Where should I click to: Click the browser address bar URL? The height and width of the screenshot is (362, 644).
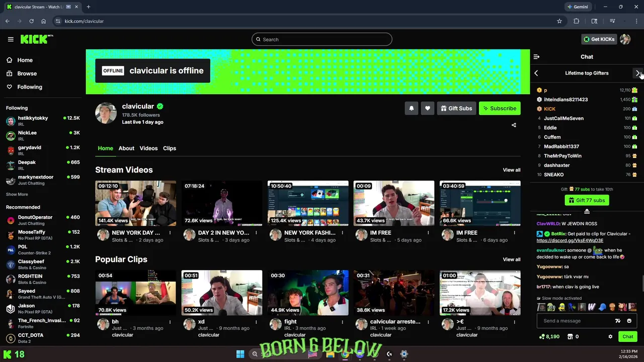click(x=84, y=21)
